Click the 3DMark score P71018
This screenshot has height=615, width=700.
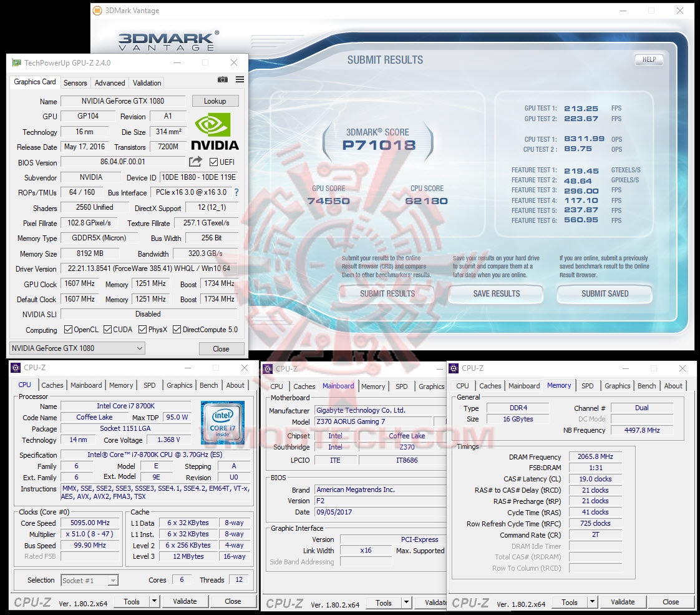pos(379,145)
